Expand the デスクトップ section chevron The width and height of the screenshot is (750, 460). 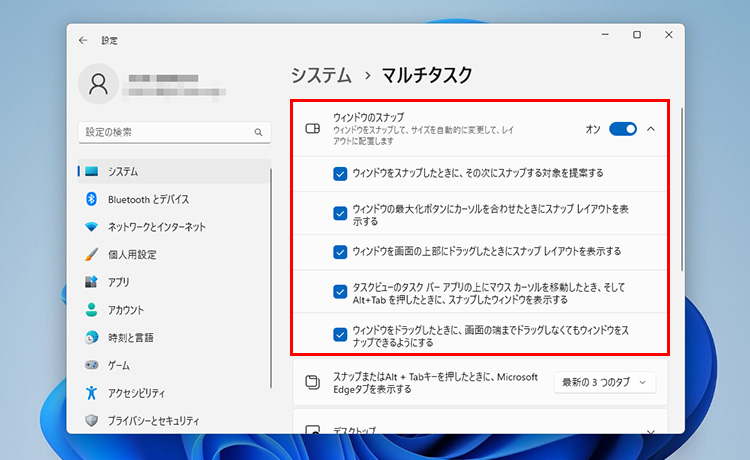tap(651, 431)
